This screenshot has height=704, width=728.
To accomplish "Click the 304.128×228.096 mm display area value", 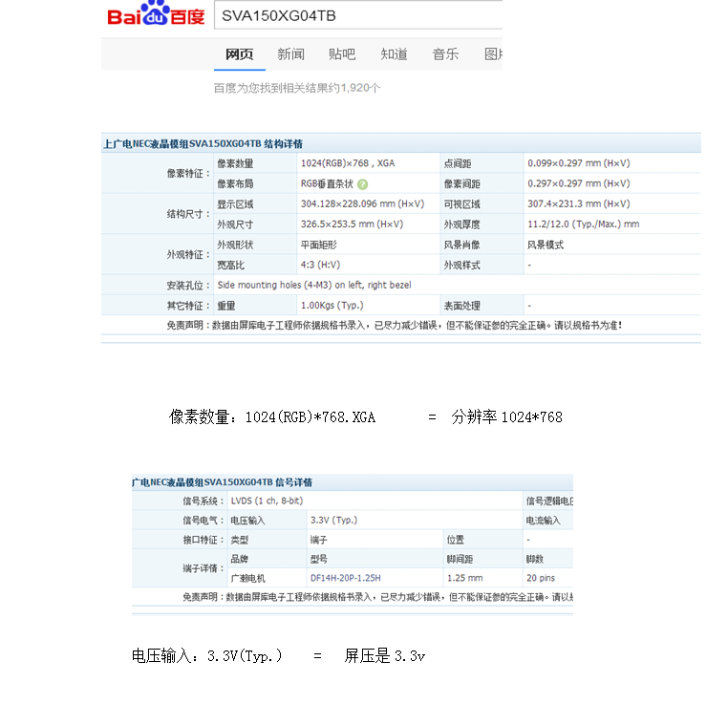I will [x=363, y=203].
